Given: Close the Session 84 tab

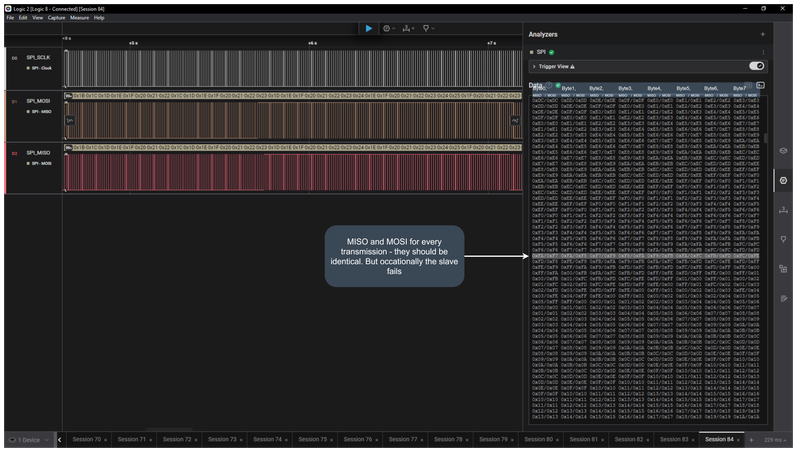Looking at the screenshot, I should tap(738, 440).
